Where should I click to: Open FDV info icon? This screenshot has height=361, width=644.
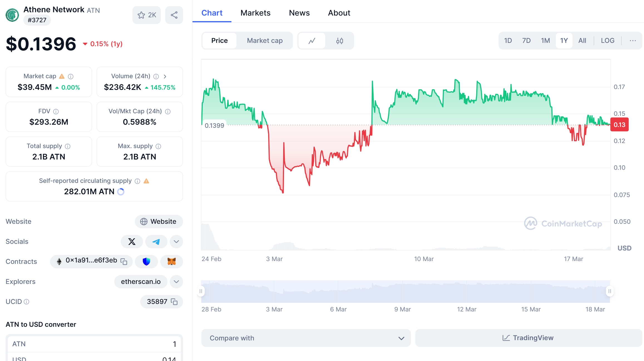(56, 111)
